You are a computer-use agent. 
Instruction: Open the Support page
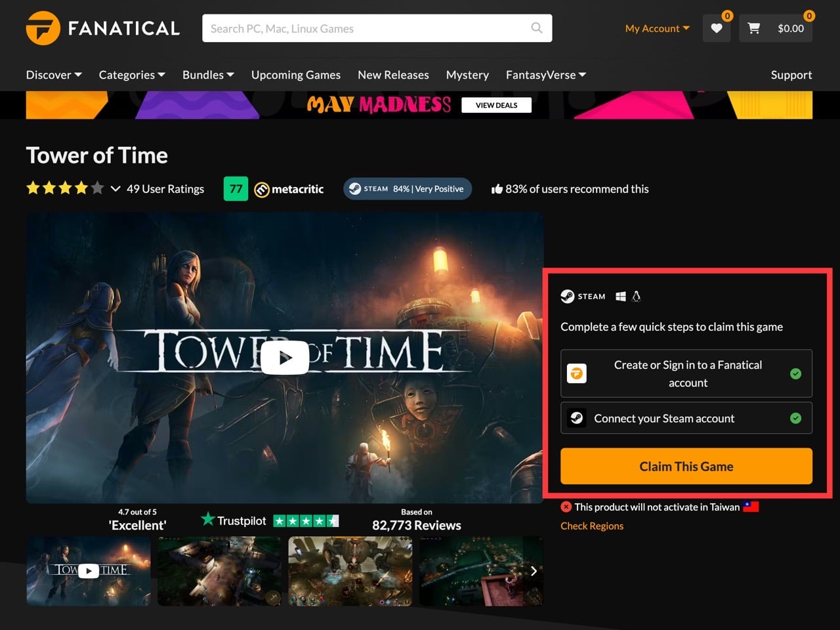(791, 75)
